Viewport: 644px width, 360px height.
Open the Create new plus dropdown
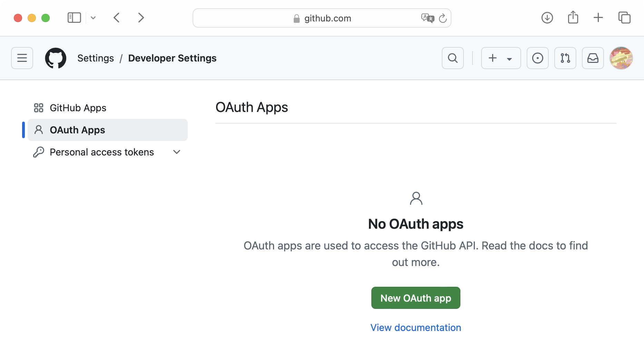point(501,58)
